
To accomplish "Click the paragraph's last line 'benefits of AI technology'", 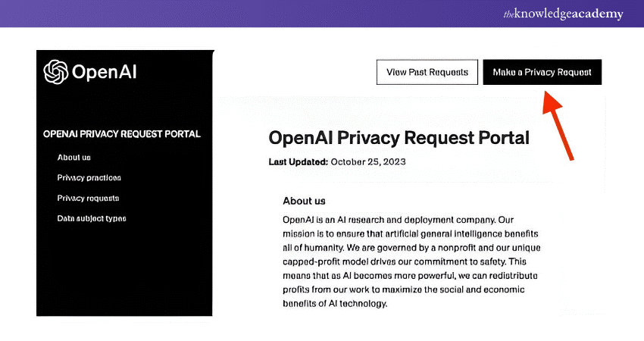I will (x=335, y=305).
